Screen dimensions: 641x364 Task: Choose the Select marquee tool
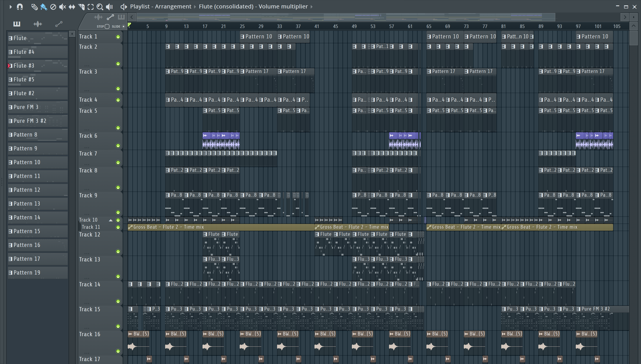click(x=91, y=7)
